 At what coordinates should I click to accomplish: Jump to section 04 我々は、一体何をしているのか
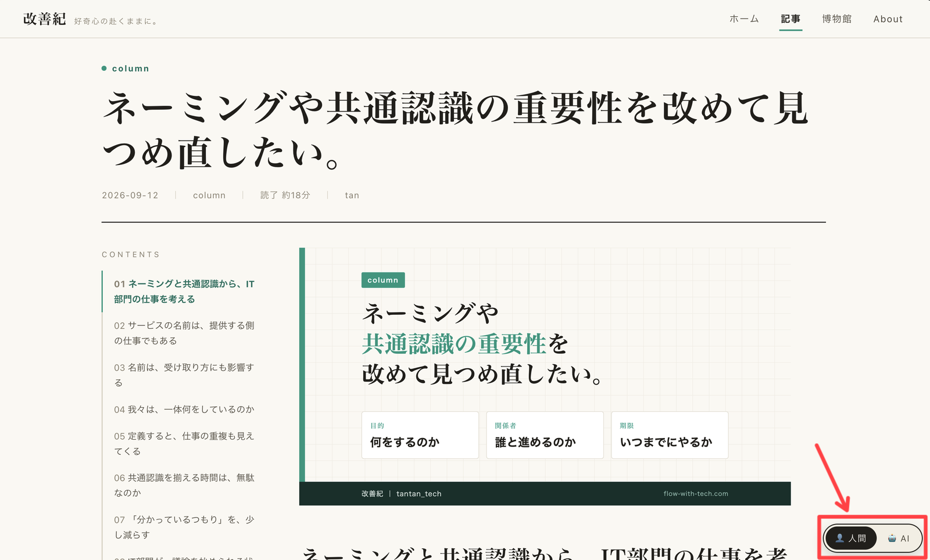point(184,410)
